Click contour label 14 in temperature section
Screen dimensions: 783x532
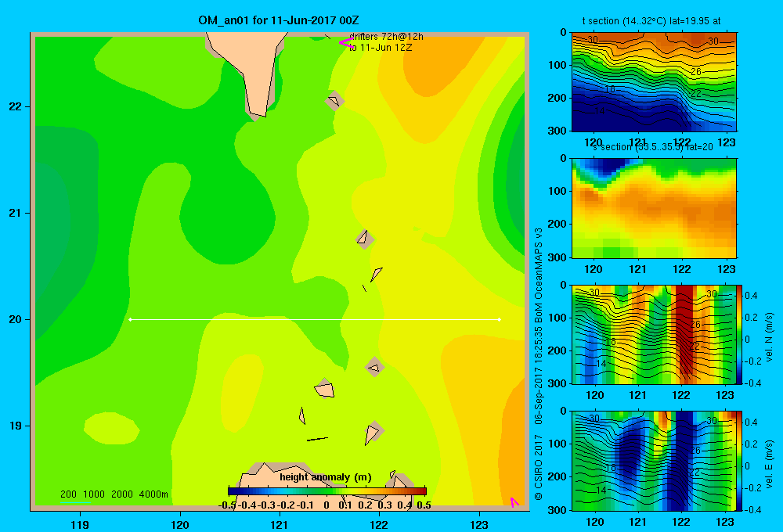601,111
